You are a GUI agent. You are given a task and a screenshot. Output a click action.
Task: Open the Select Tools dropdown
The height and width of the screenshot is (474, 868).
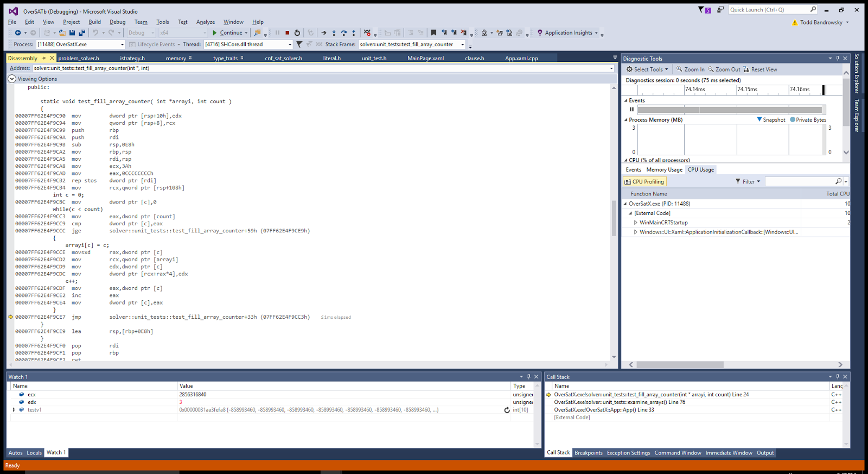pos(647,69)
